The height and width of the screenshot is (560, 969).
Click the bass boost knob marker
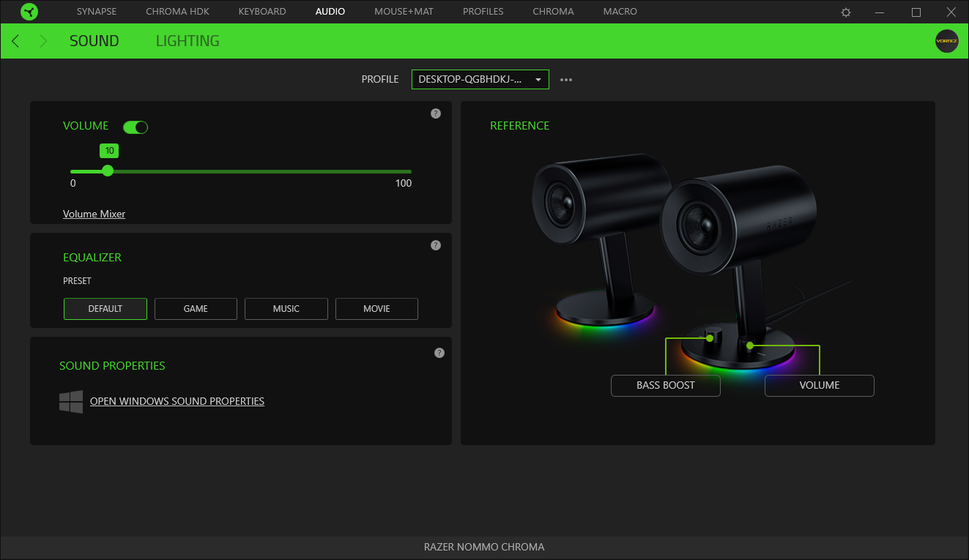coord(710,338)
